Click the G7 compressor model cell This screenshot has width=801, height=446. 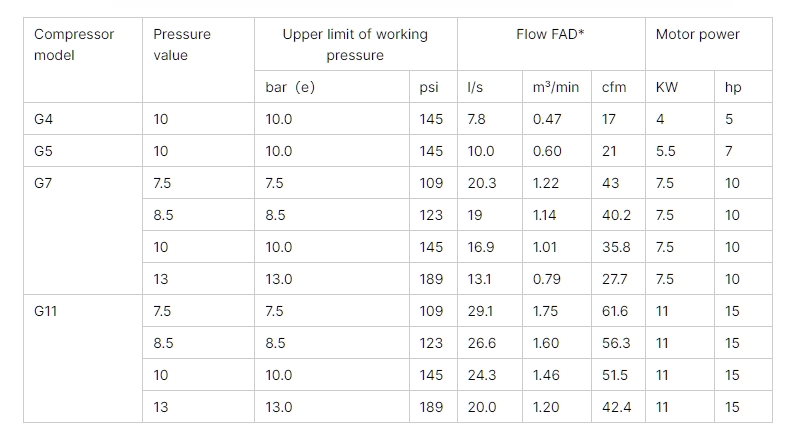tap(44, 183)
